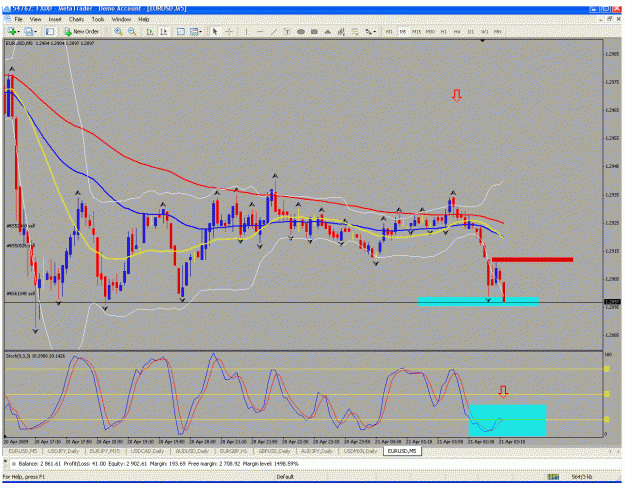Open the Templates icon

(194, 31)
